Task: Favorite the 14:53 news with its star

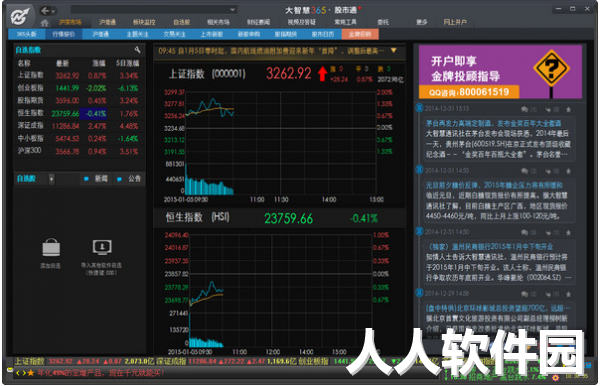Action: click(x=569, y=171)
